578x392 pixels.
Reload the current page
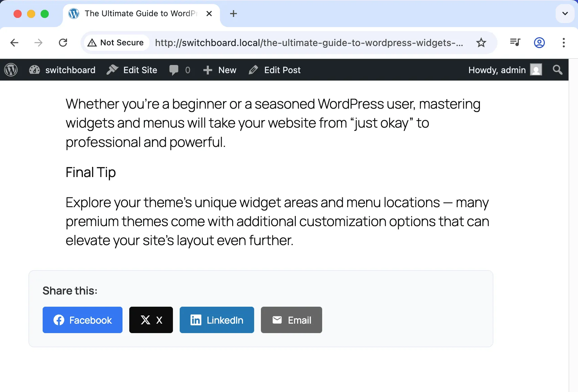tap(63, 43)
